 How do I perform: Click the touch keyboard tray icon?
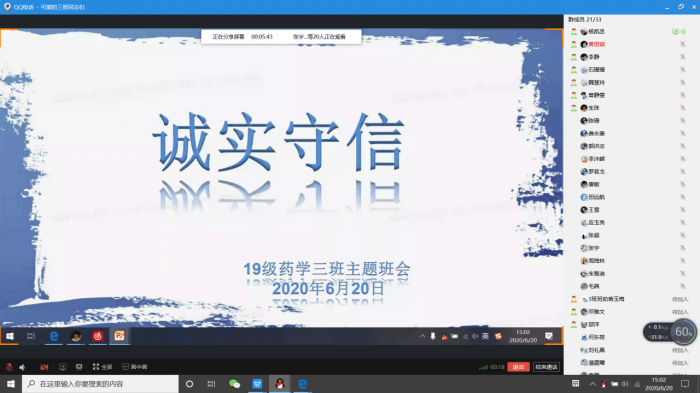[x=575, y=384]
